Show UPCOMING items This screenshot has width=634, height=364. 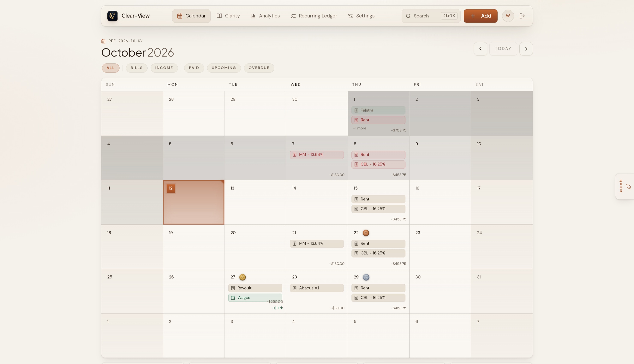224,68
